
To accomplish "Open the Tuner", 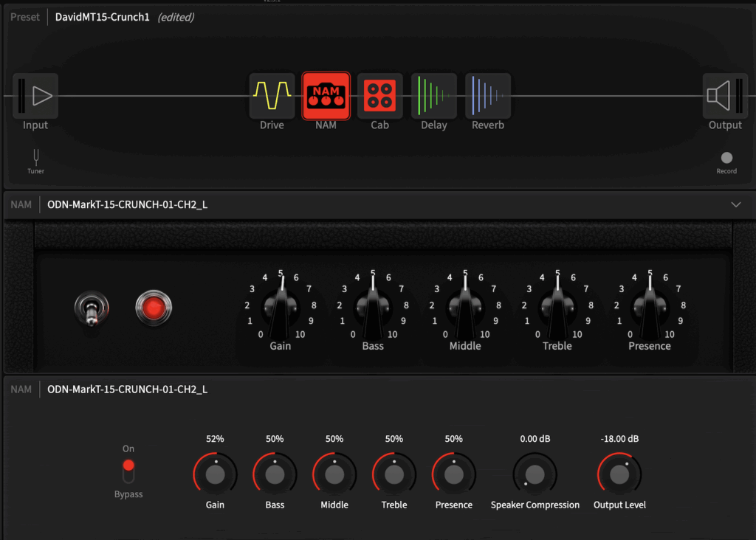I will tap(35, 162).
